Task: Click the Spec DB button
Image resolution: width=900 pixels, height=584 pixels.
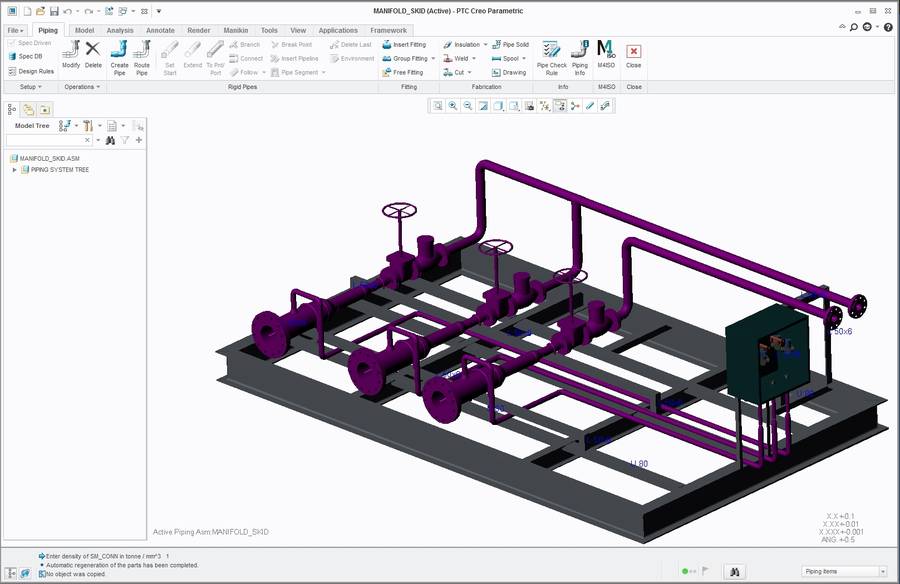Action: click(29, 56)
